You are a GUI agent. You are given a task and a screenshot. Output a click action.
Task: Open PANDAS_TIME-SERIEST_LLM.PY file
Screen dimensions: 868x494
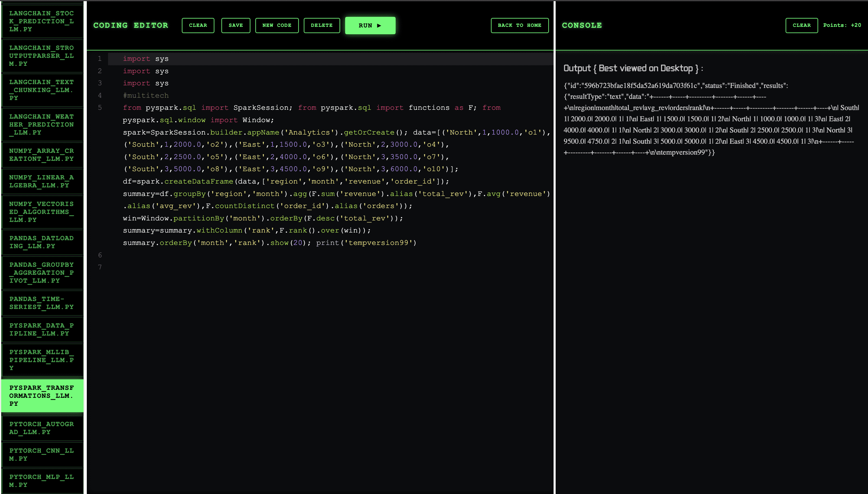42,303
